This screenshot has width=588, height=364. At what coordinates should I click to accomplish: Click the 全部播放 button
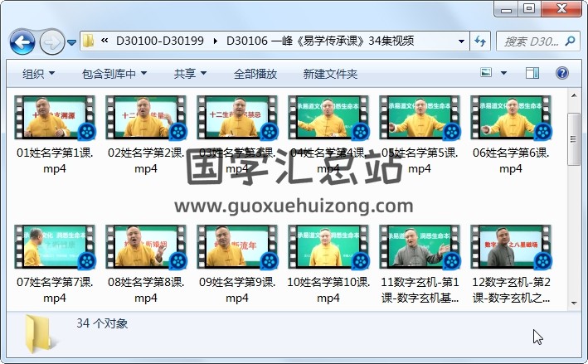[x=255, y=74]
